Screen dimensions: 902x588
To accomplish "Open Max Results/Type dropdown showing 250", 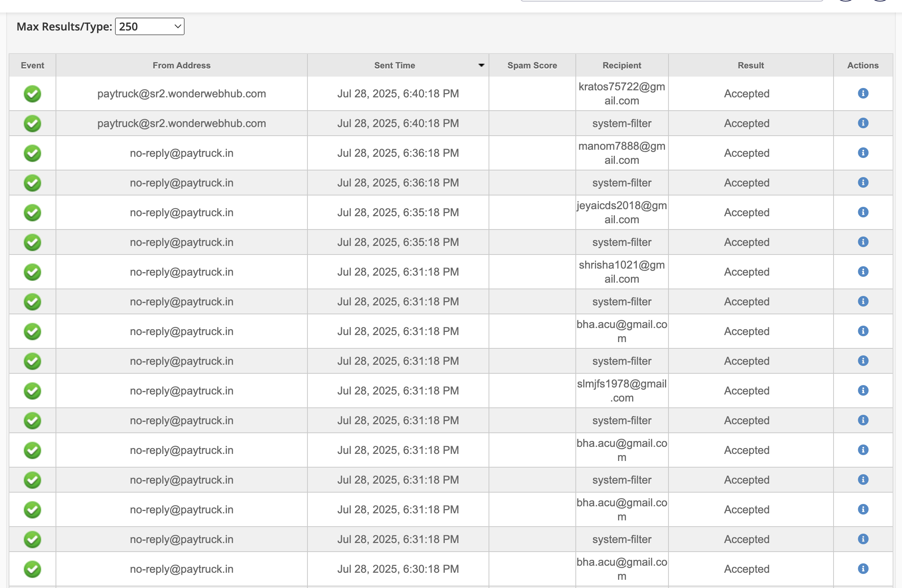I will (x=150, y=27).
